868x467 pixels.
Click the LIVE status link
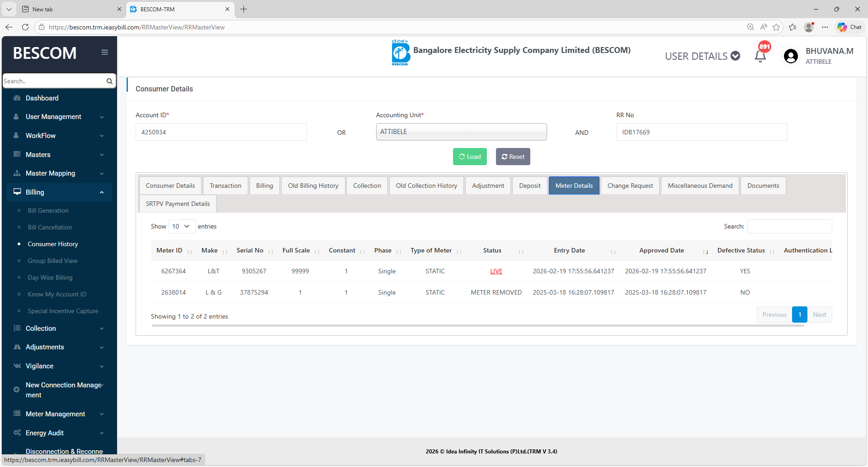tap(496, 272)
